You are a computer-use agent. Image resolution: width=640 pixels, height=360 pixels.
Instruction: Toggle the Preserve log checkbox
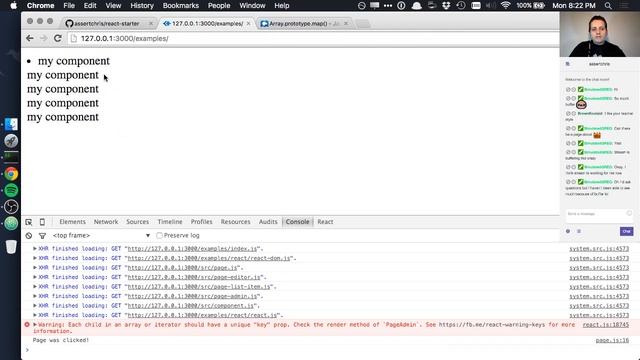[159, 236]
